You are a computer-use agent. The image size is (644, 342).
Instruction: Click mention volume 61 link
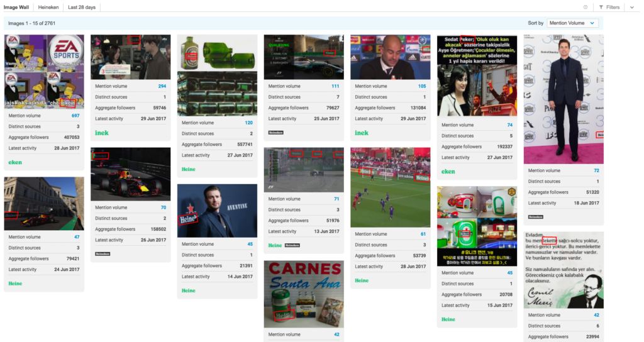423,234
